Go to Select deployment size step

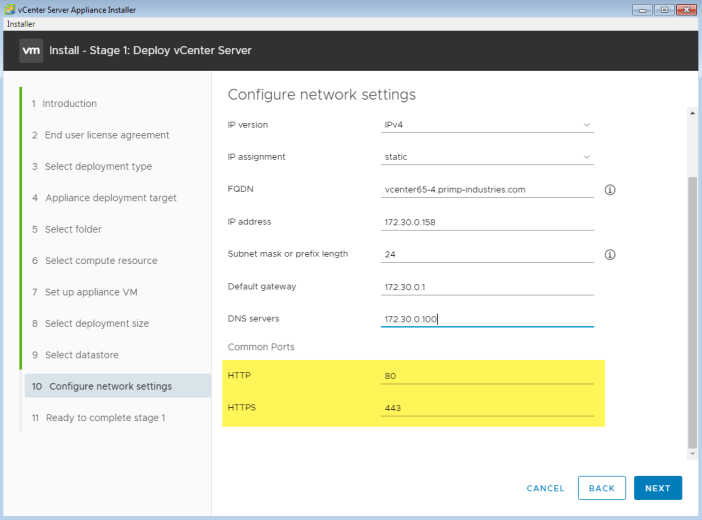[90, 323]
